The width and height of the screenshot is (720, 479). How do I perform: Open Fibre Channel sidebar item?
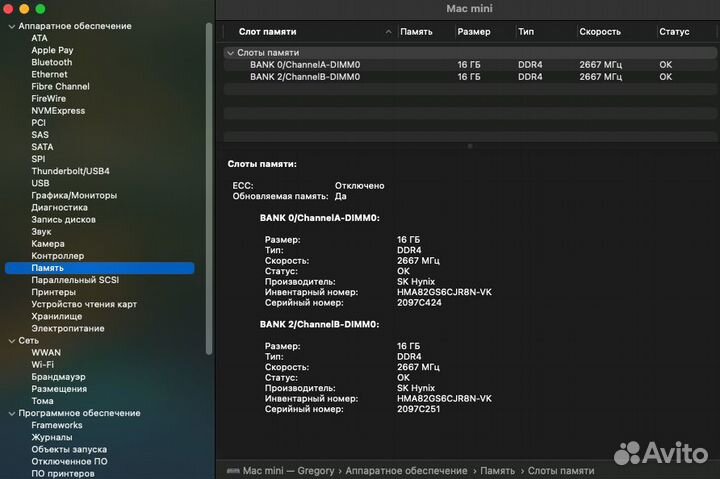tap(60, 86)
